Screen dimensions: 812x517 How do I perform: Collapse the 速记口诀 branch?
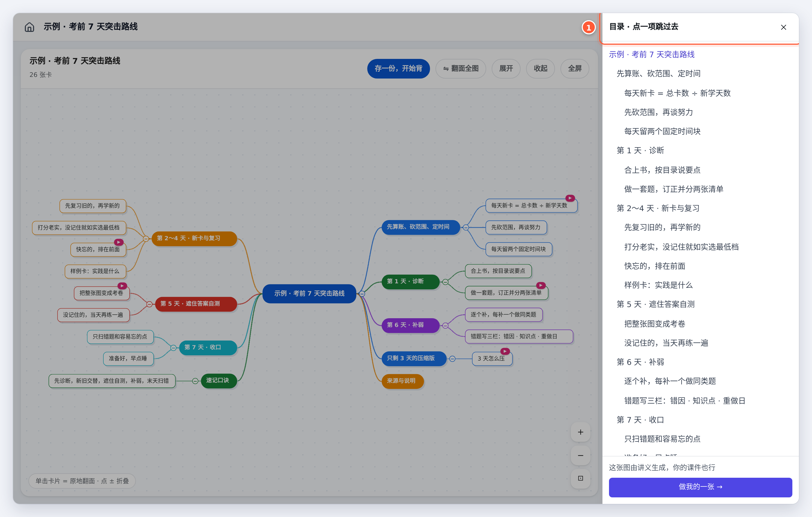click(195, 381)
